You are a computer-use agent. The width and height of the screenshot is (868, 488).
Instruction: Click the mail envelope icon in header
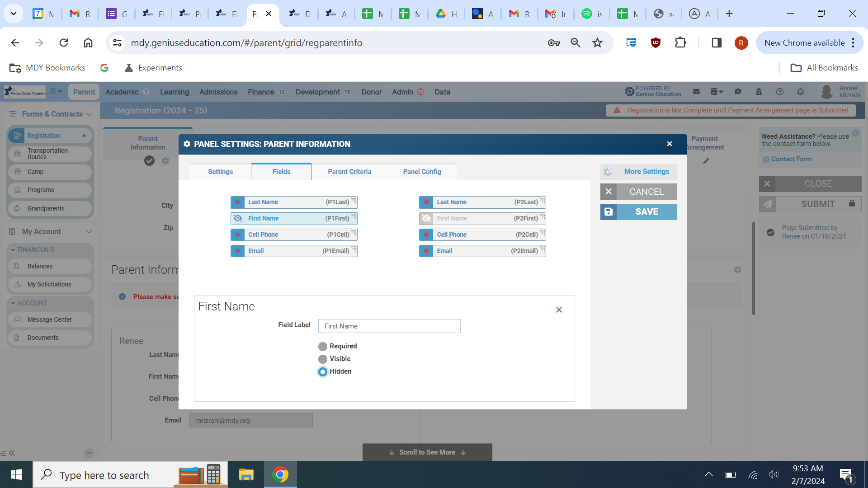(696, 92)
